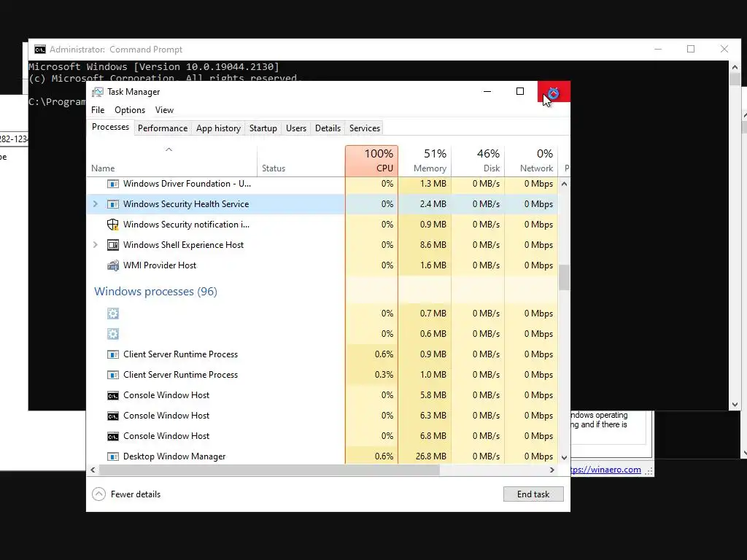Click the 26.8 MB memory value
Screen dimensions: 747x560
pos(430,456)
